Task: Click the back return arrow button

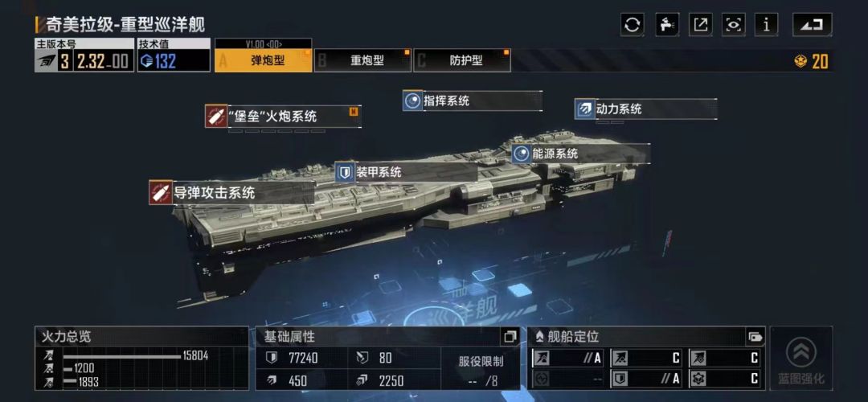Action: [812, 25]
